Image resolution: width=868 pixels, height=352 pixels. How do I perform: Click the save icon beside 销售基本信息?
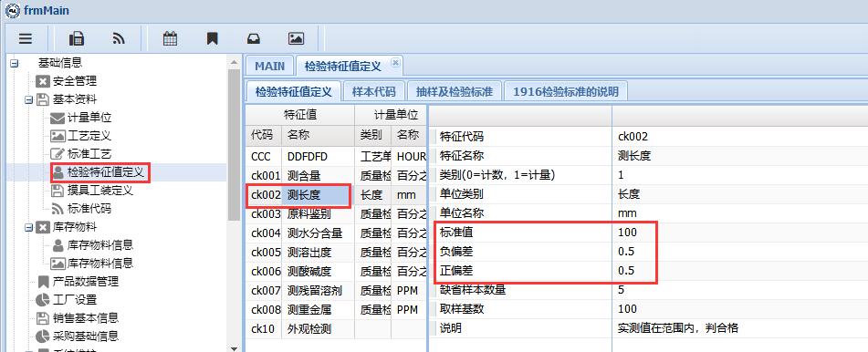(x=43, y=318)
